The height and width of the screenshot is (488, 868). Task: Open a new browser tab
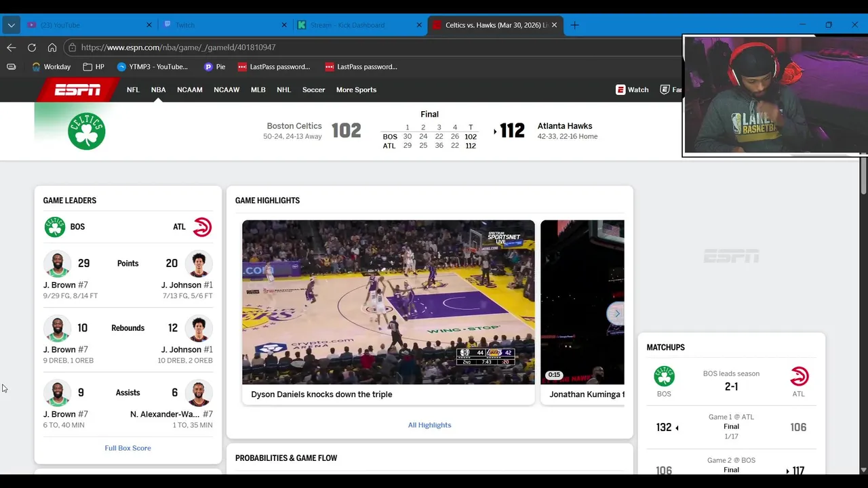(x=574, y=25)
